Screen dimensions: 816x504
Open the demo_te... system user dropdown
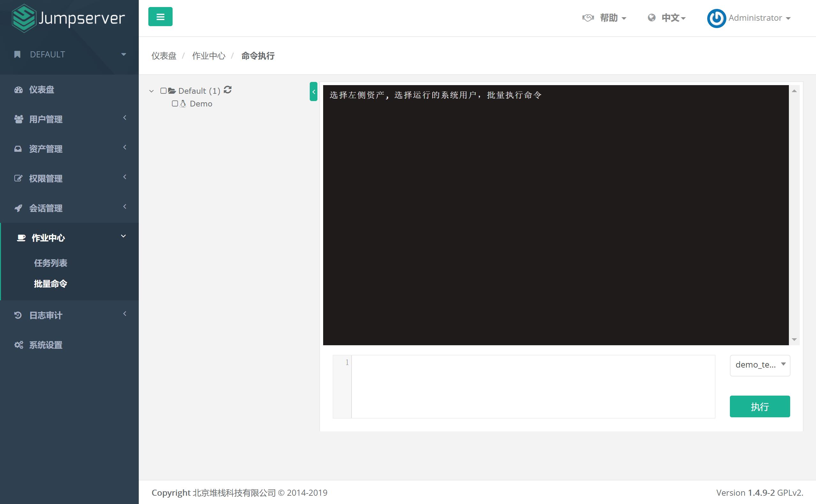760,365
